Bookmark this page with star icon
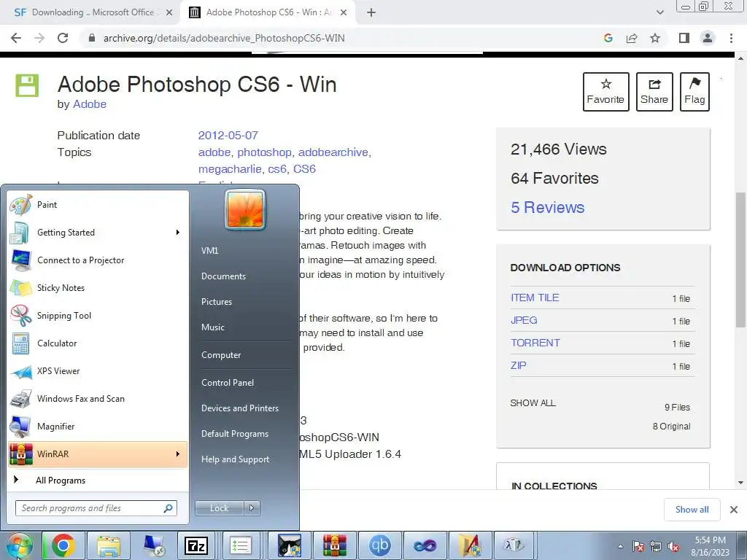This screenshot has height=560, width=747. 655,38
